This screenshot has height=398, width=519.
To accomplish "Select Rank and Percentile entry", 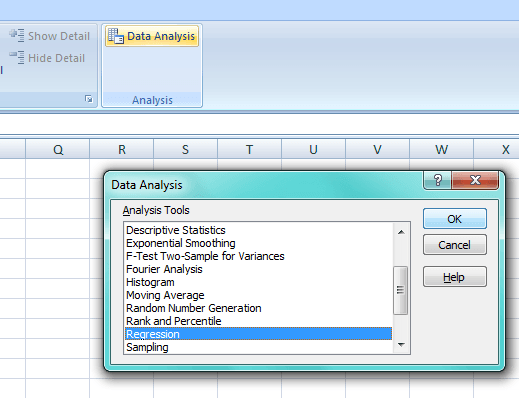I will (x=258, y=321).
